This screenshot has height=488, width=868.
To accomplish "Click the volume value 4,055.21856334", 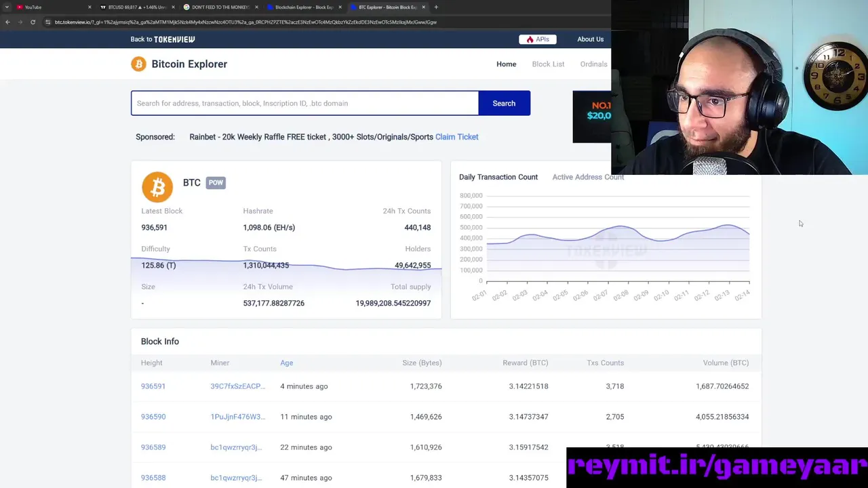I will [722, 417].
